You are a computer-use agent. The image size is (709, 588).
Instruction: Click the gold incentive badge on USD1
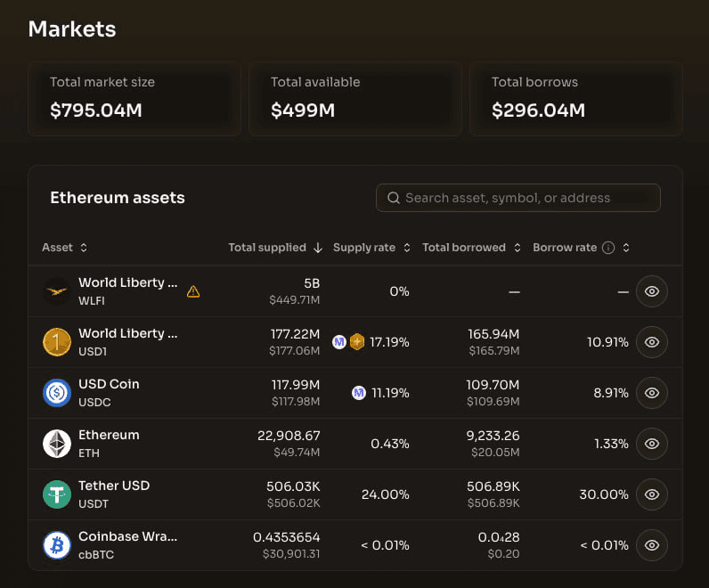[357, 342]
